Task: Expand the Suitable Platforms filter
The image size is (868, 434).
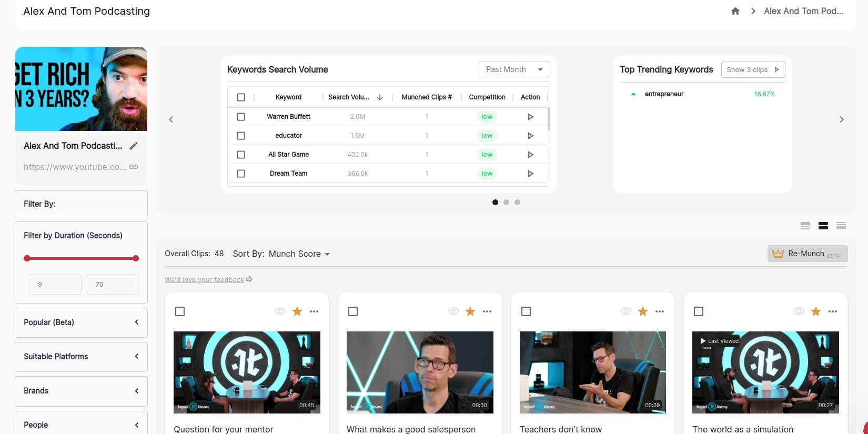Action: [81, 357]
